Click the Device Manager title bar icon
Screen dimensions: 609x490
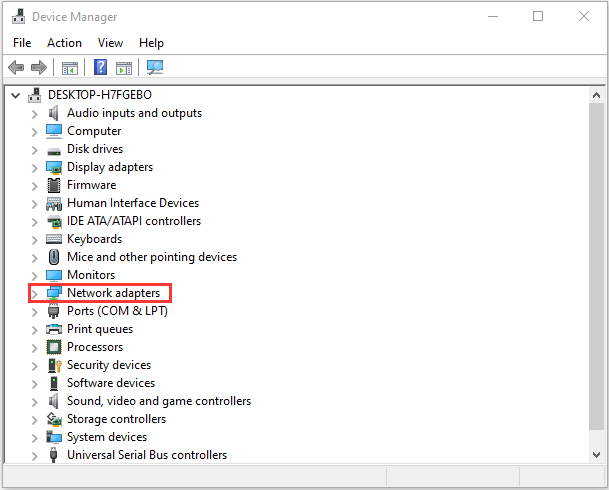(x=18, y=17)
